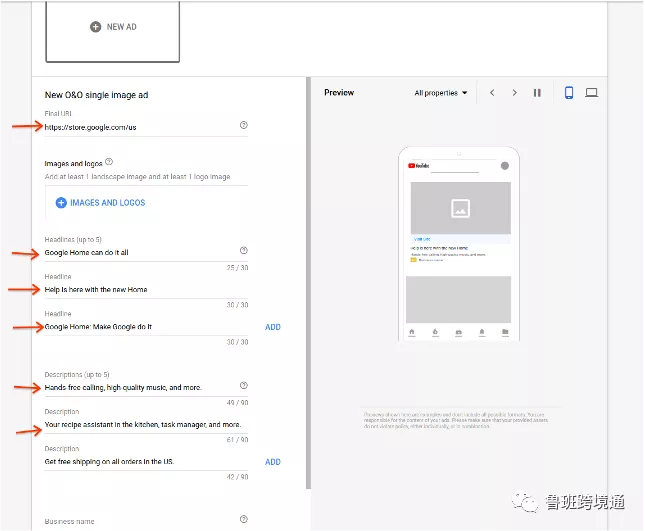Click the vertical scrollbar of ad form
The image size is (645, 531).
(308, 283)
